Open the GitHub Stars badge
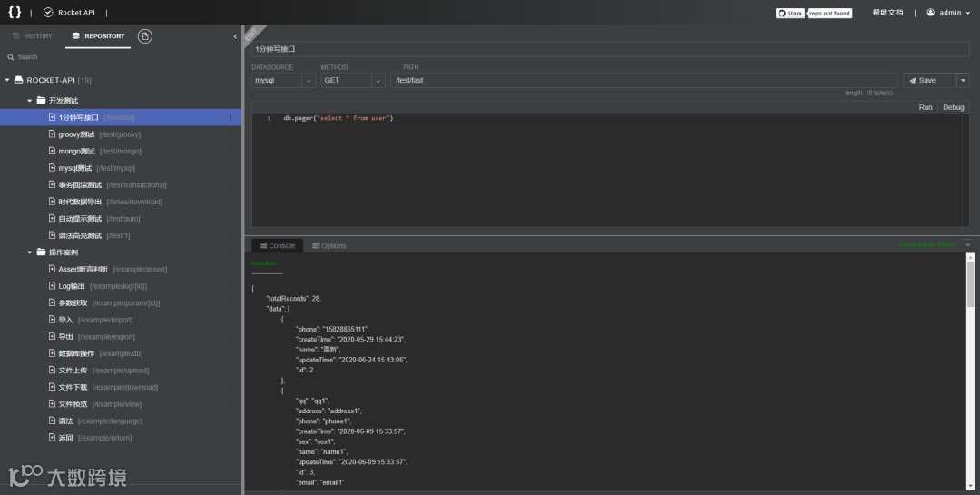 [x=790, y=13]
